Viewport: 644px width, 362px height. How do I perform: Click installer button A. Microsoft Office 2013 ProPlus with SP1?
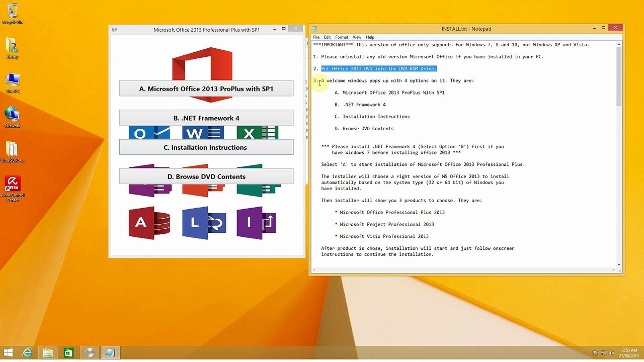point(206,88)
